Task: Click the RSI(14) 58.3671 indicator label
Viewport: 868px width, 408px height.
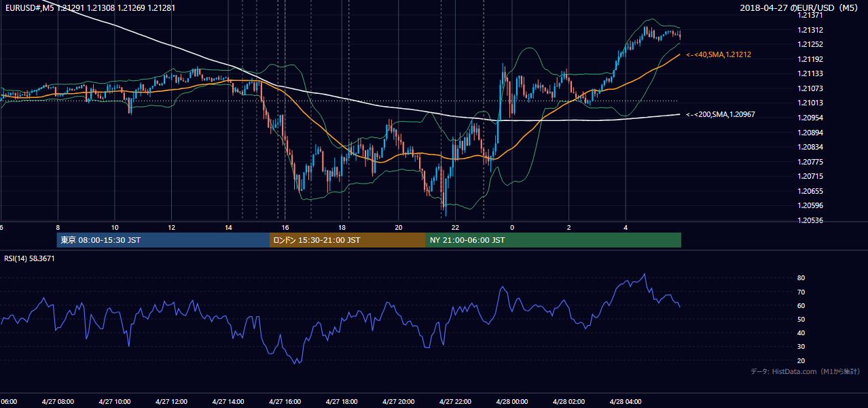Action: point(30,258)
